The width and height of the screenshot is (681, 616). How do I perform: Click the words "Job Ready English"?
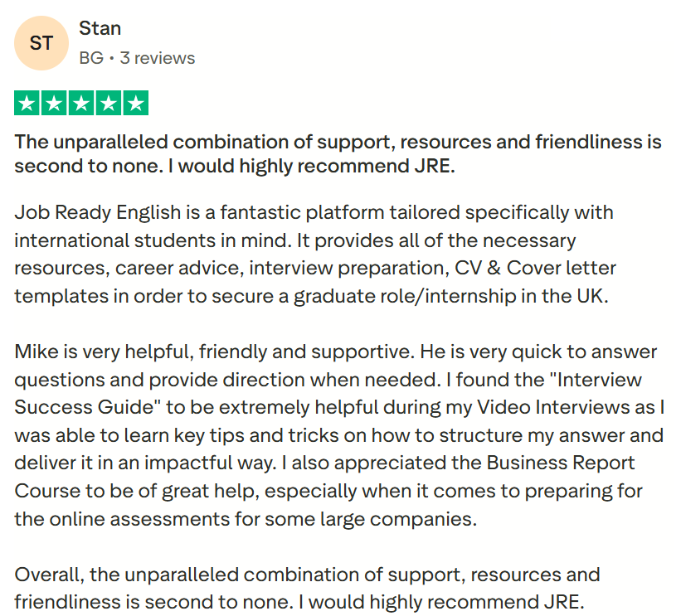tap(84, 212)
